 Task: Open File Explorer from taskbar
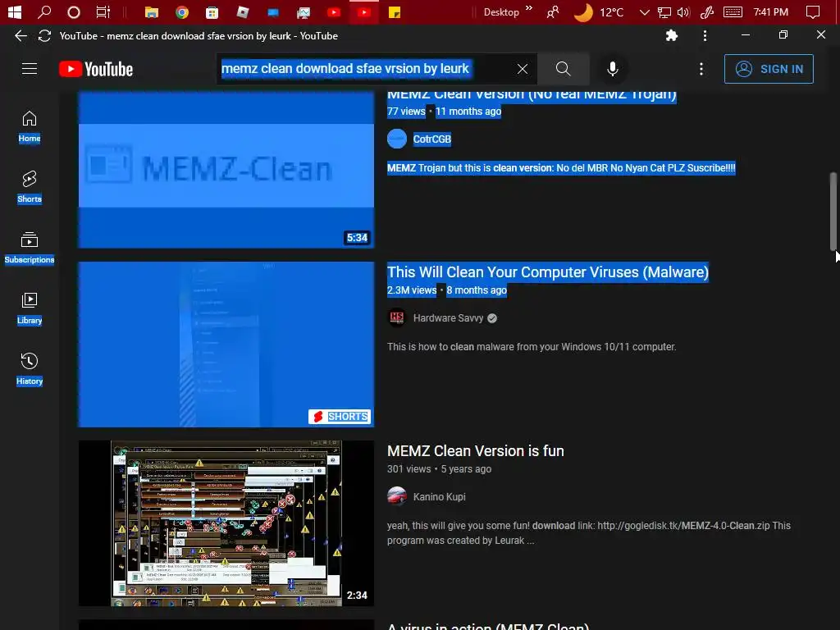tap(152, 11)
